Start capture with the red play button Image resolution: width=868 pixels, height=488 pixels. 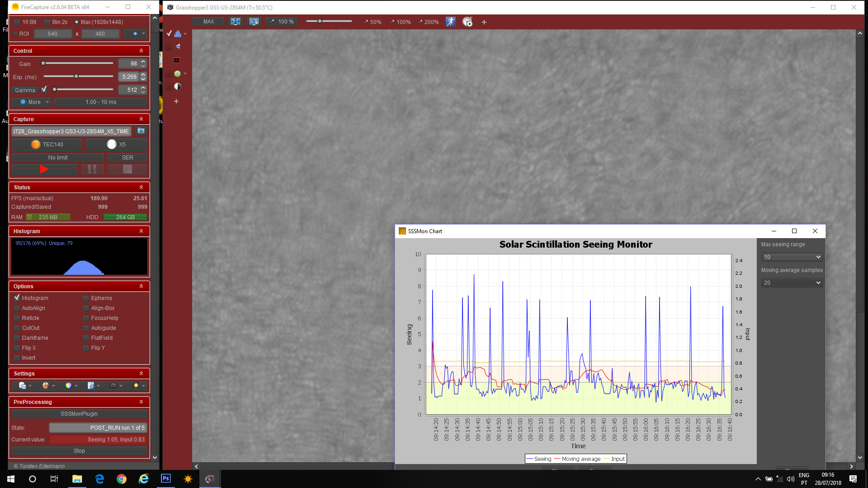pos(44,169)
